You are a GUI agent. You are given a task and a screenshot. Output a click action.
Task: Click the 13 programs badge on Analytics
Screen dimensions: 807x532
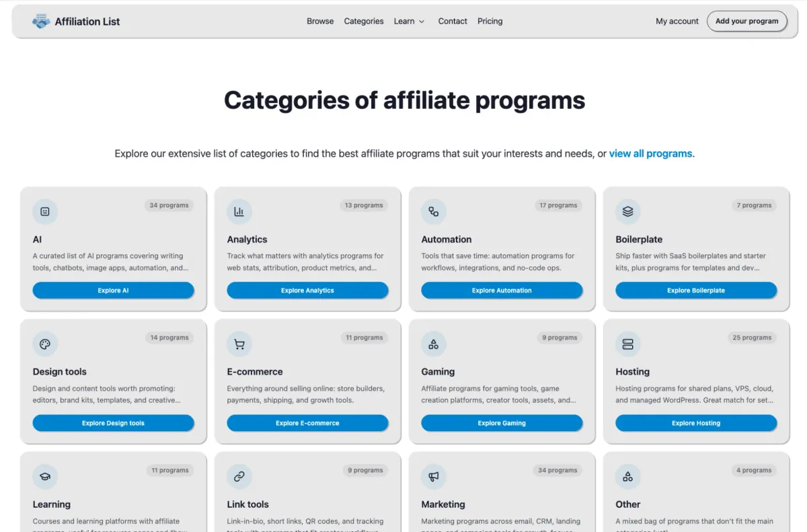(364, 205)
